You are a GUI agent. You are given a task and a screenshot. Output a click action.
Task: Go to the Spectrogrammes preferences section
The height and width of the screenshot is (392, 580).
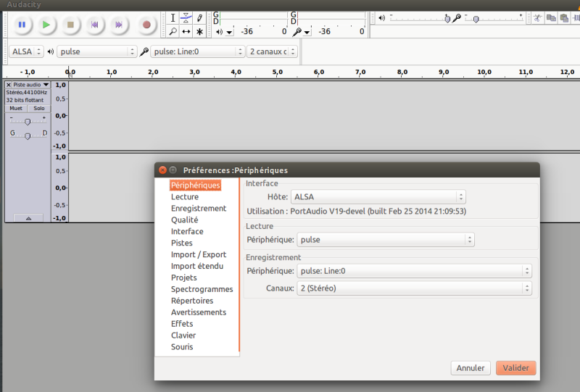[x=202, y=289]
